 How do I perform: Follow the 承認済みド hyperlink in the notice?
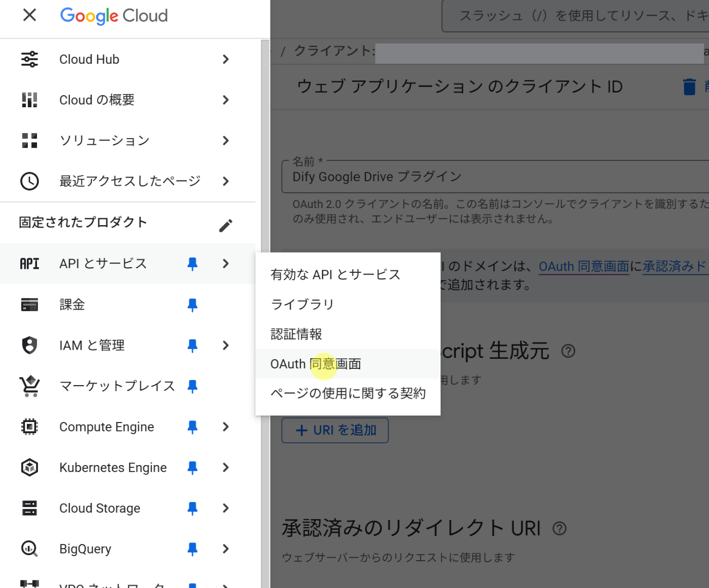tap(675, 266)
